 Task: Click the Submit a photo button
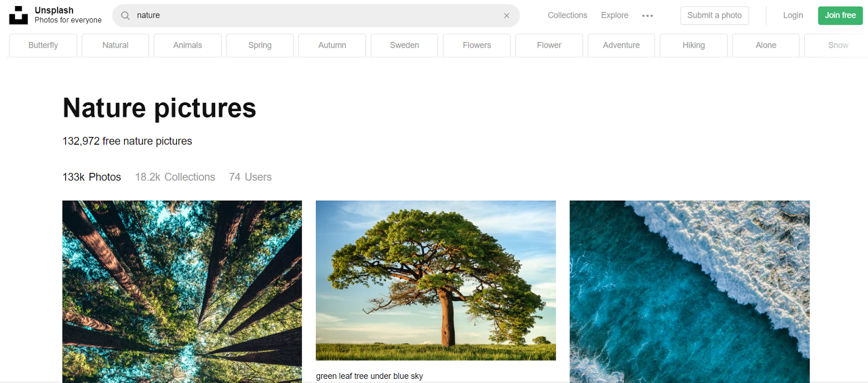(715, 15)
